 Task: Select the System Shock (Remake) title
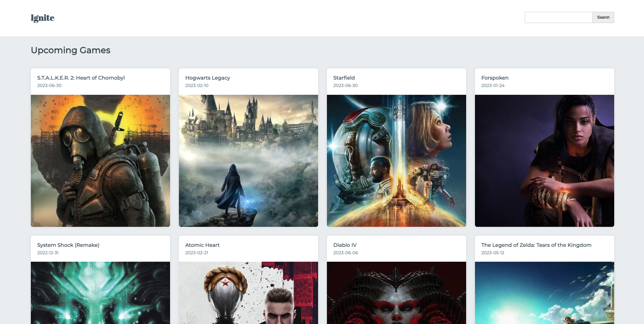click(68, 245)
